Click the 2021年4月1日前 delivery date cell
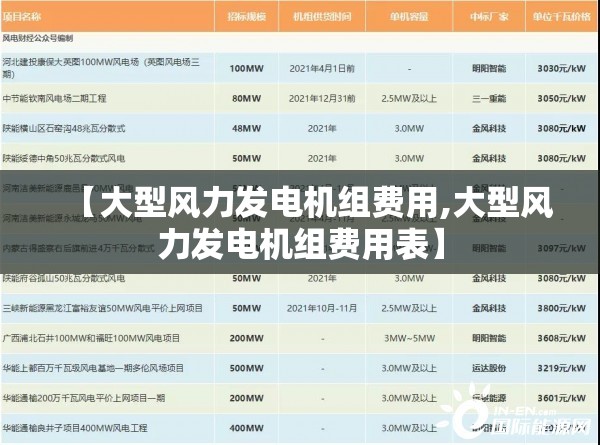The height and width of the screenshot is (445, 600). click(322, 68)
